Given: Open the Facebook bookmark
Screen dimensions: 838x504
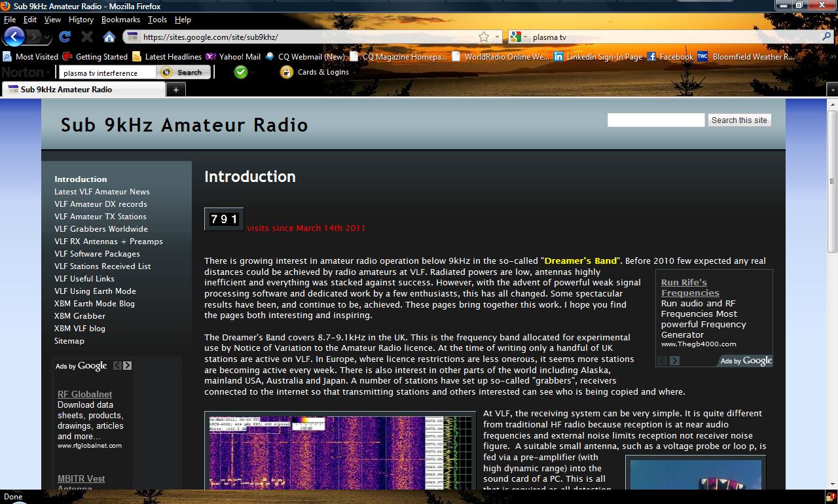Looking at the screenshot, I should (670, 57).
